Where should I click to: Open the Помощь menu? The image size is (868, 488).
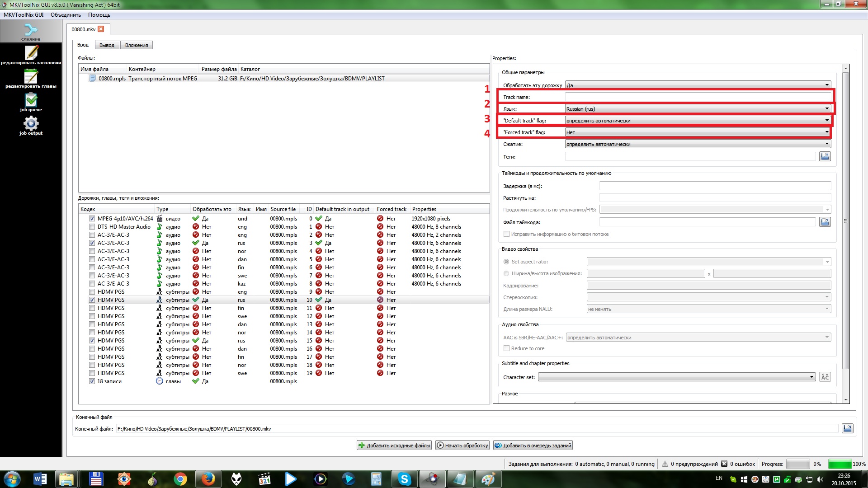coord(99,15)
